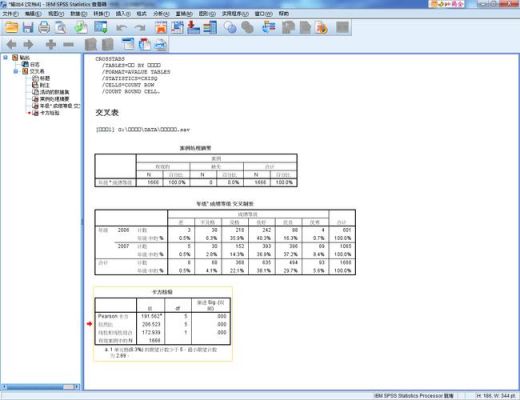Open Print Preview with the magnifier page icon
520x400 pixels.
(60, 27)
